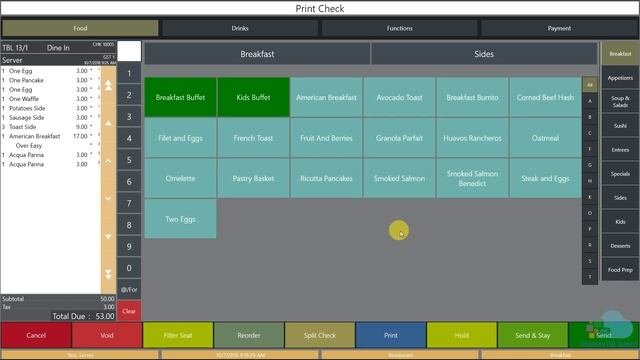Pick Fruit And Berries
This screenshot has width=640, height=360.
tap(327, 138)
